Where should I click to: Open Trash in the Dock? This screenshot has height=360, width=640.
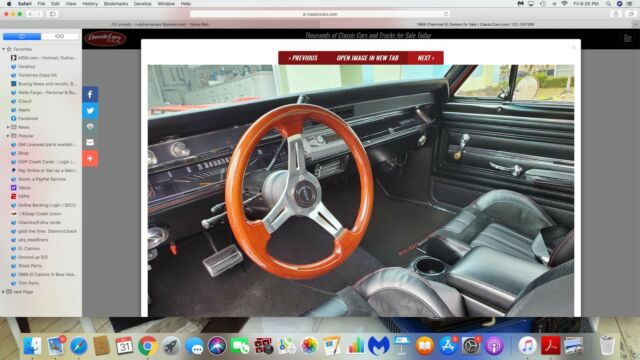pos(607,346)
